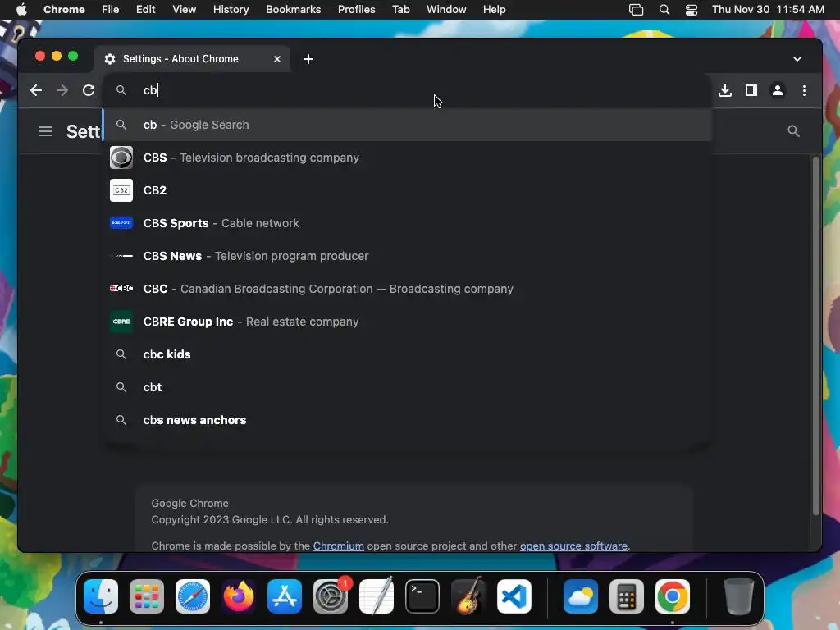Select cbs news anchors suggestion
This screenshot has height=630, width=840.
[407, 420]
